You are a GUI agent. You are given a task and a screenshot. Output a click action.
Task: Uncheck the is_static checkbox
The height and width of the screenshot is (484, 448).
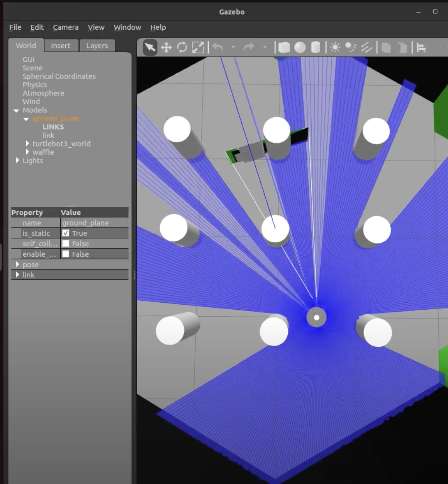point(66,233)
